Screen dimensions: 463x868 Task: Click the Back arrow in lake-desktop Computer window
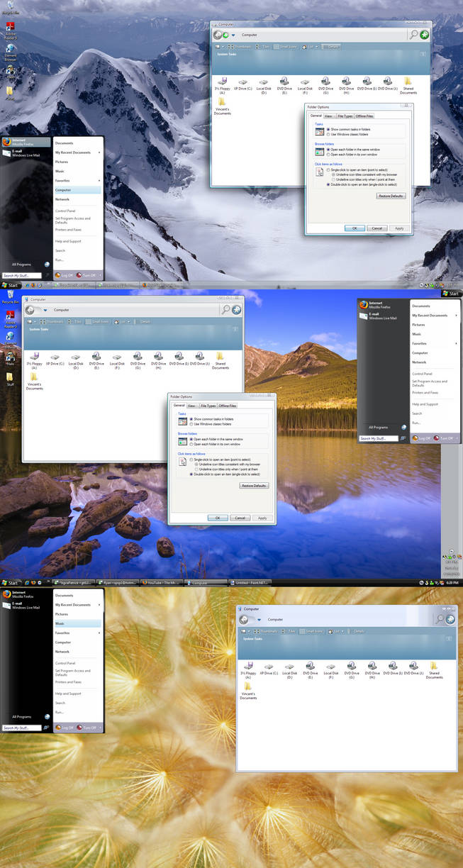pos(30,310)
